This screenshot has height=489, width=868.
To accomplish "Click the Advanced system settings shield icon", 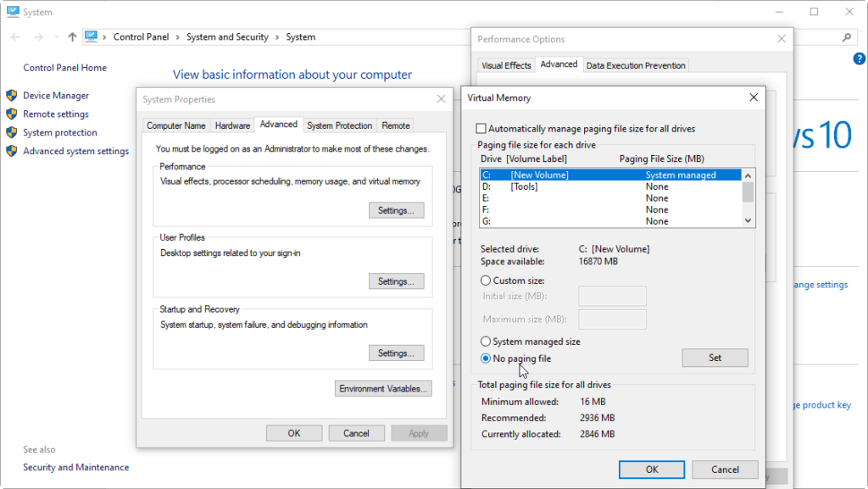I will click(12, 151).
